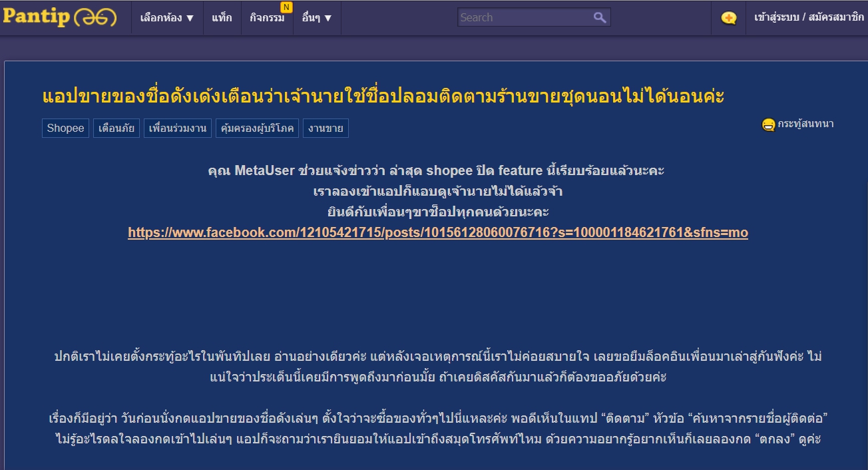This screenshot has width=868, height=470.
Task: Expand the อื่นๆ dropdown menu
Action: [317, 18]
